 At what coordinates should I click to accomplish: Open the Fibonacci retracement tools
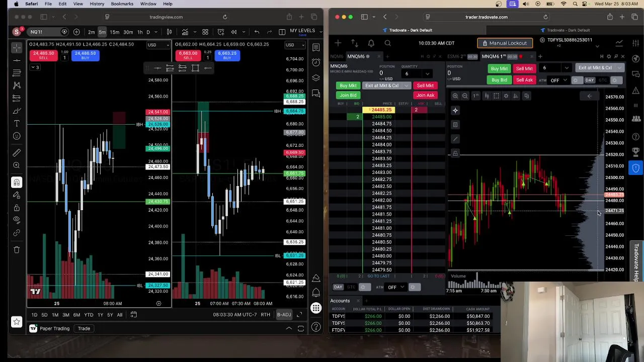17,73
